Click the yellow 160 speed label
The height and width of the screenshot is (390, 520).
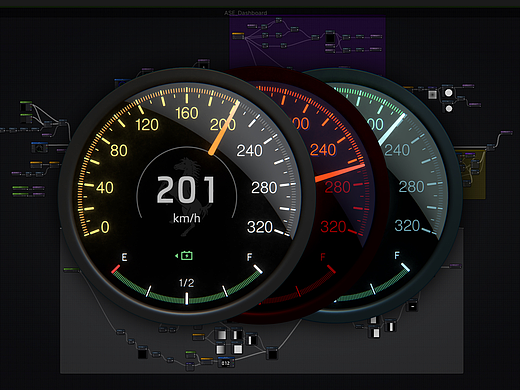[187, 113]
